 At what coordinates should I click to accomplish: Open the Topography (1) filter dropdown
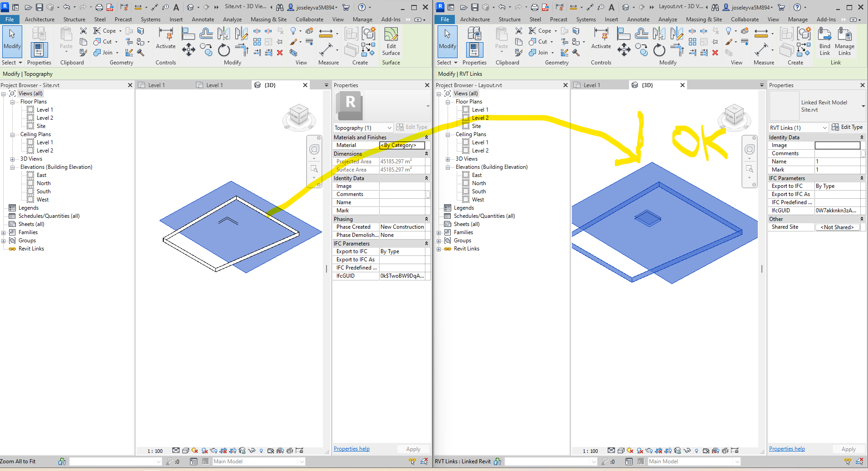[x=363, y=128]
